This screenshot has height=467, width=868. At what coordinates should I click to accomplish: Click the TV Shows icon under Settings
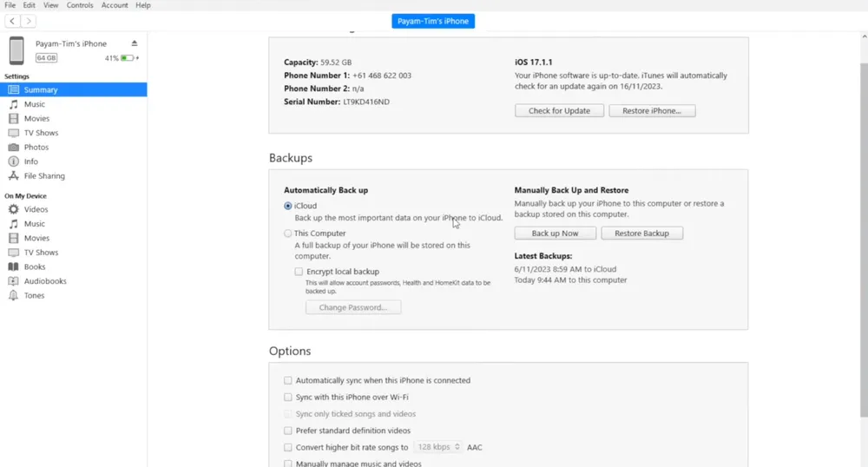13,133
